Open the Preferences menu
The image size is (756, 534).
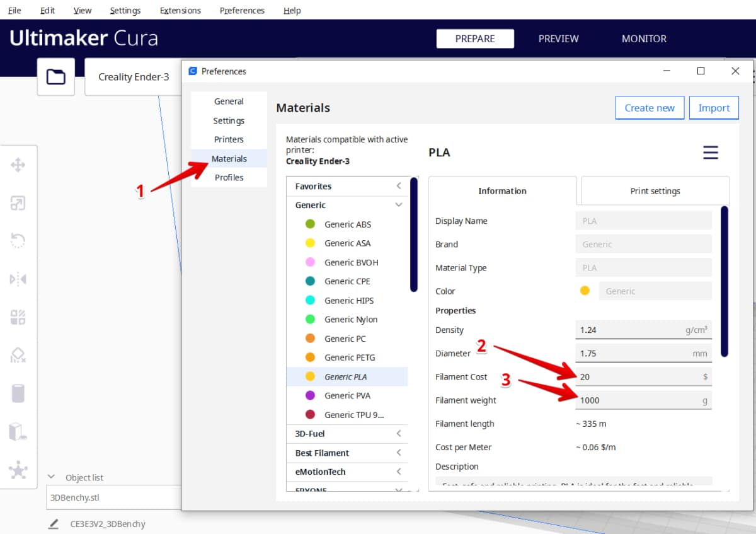[242, 10]
